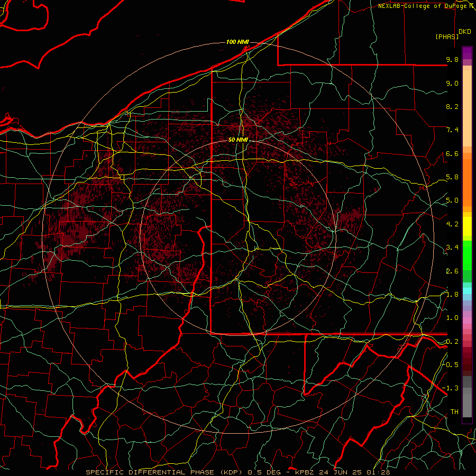Image resolution: width=476 pixels, height=476 pixels.
Task: Click the DKD label above the color scale
Action: (x=465, y=32)
